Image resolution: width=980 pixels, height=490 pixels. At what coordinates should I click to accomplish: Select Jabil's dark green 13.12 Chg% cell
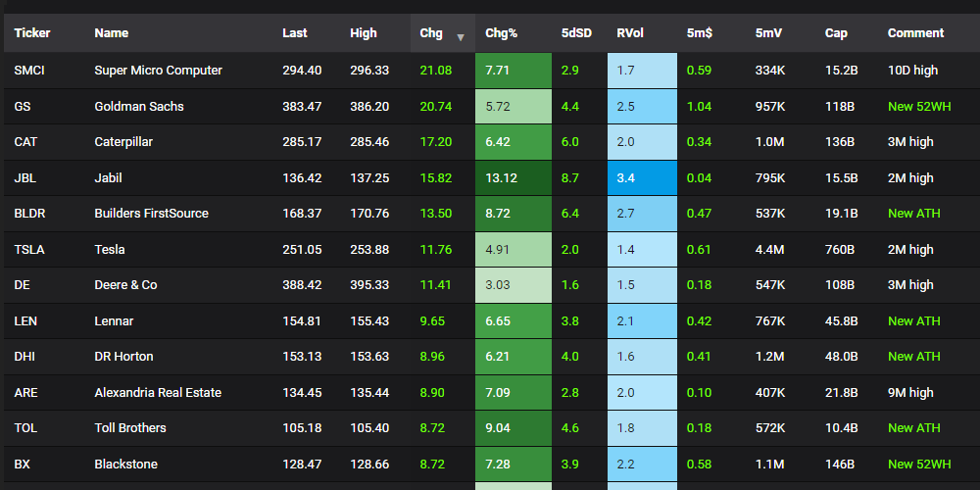point(513,177)
